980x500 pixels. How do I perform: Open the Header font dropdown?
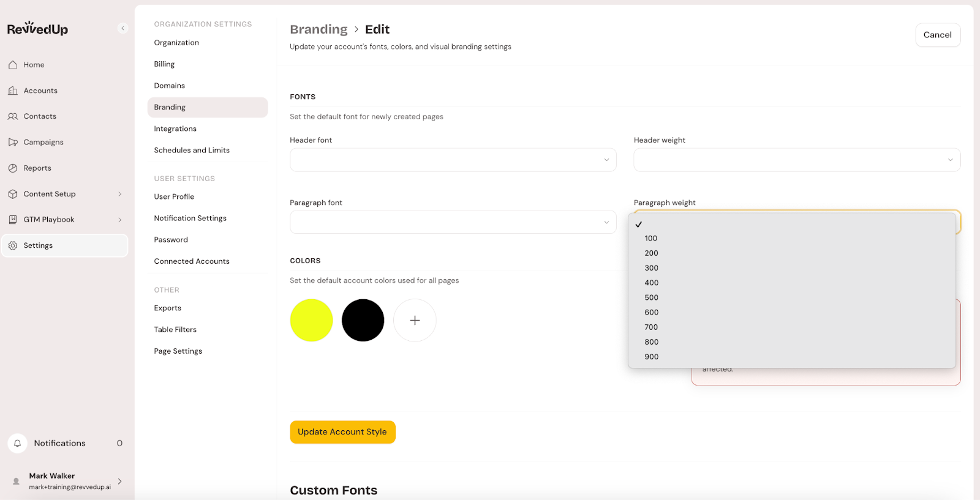[453, 160]
